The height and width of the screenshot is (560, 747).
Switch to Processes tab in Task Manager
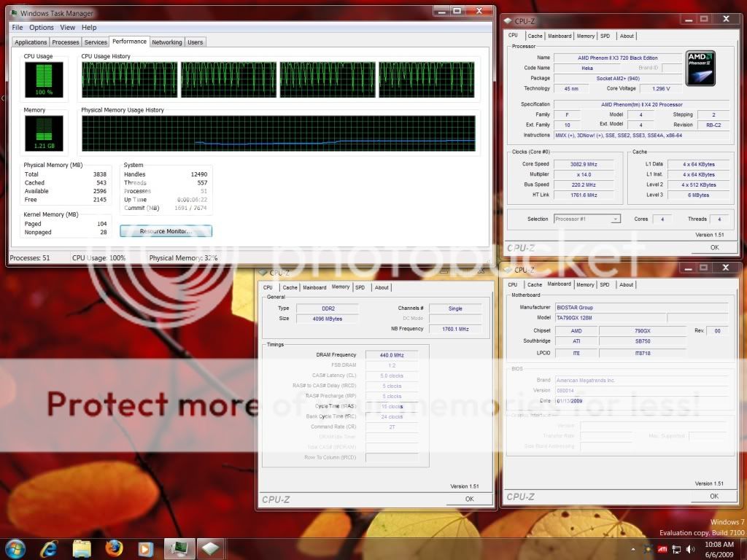(66, 42)
